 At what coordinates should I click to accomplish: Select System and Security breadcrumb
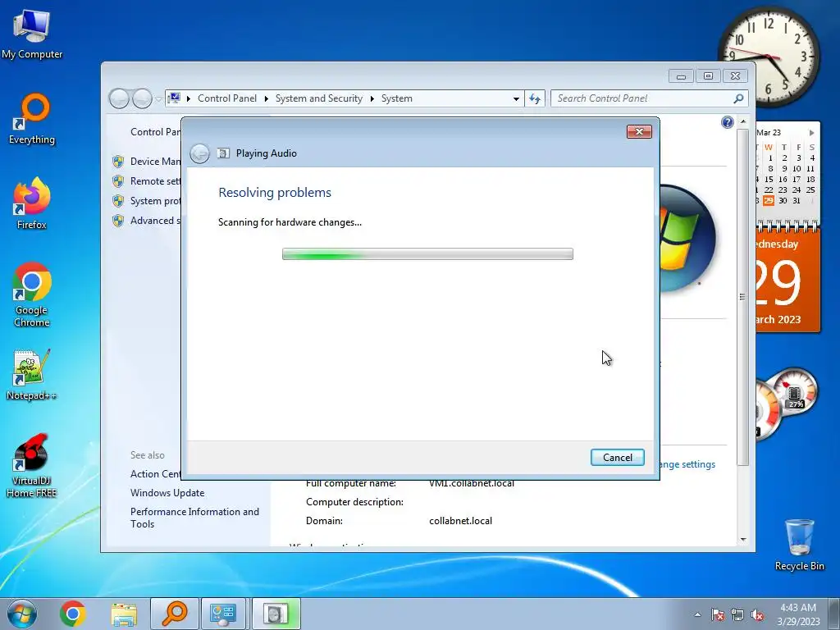pyautogui.click(x=319, y=98)
